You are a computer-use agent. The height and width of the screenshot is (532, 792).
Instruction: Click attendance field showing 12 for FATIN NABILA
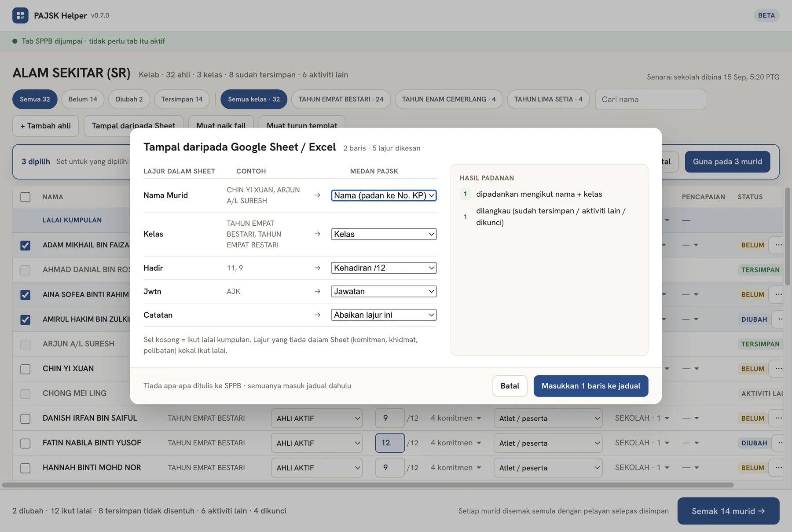pos(390,443)
